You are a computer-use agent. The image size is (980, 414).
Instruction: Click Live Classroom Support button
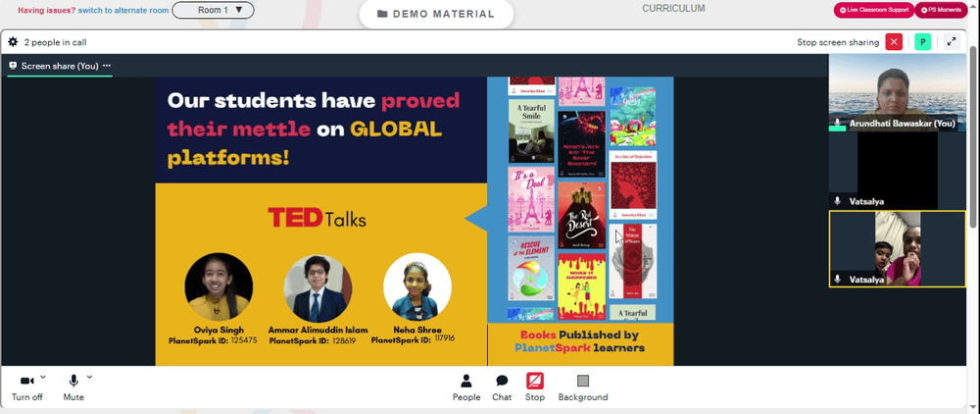click(x=874, y=10)
